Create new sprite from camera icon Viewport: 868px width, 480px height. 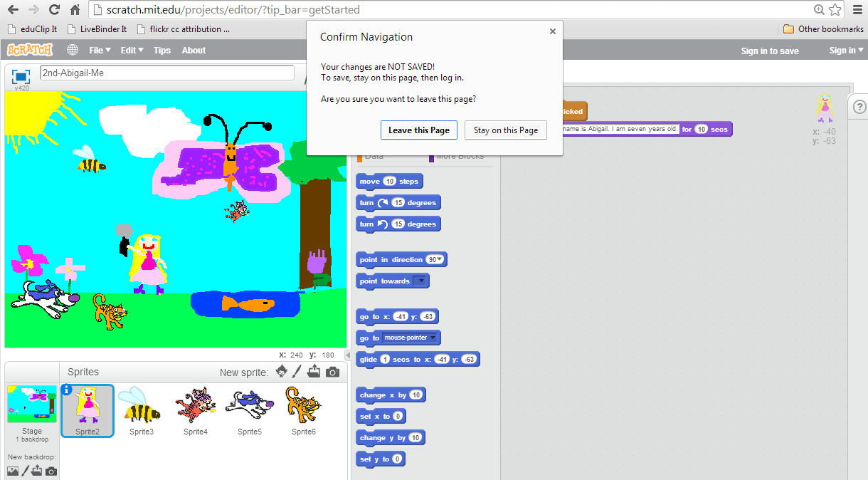(332, 371)
